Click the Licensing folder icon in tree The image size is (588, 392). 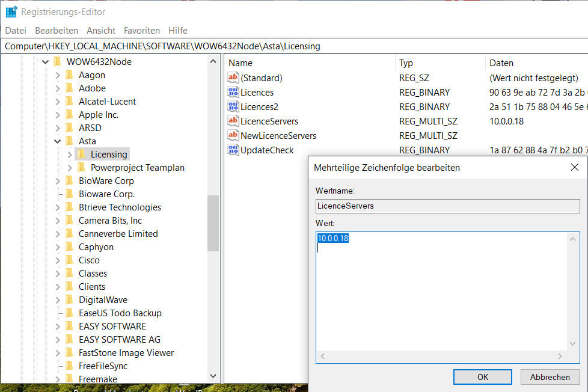point(82,155)
